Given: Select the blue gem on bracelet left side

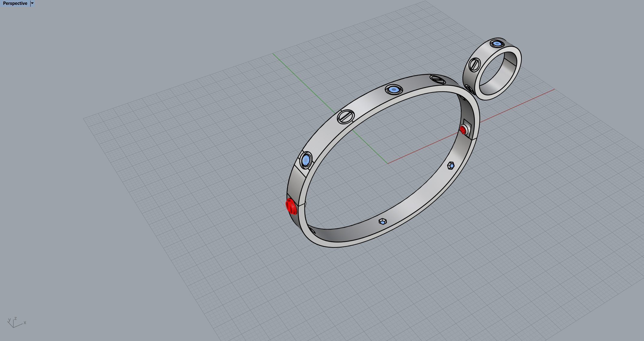Looking at the screenshot, I should coord(306,160).
